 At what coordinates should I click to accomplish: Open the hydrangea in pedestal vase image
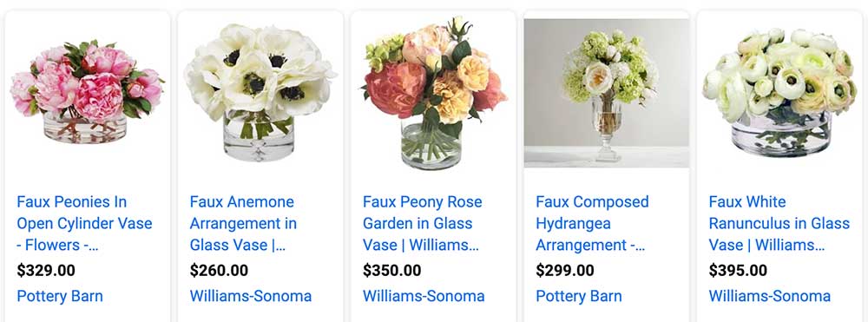tap(606, 93)
